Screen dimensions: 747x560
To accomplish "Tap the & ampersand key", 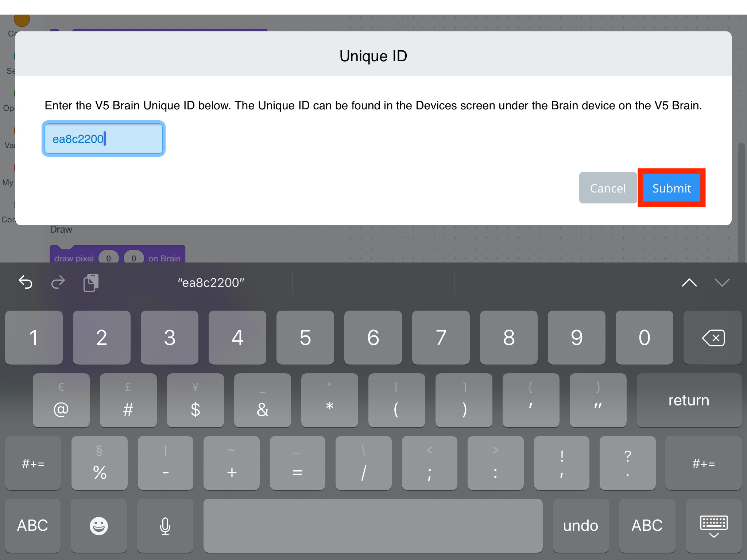I will [x=263, y=400].
